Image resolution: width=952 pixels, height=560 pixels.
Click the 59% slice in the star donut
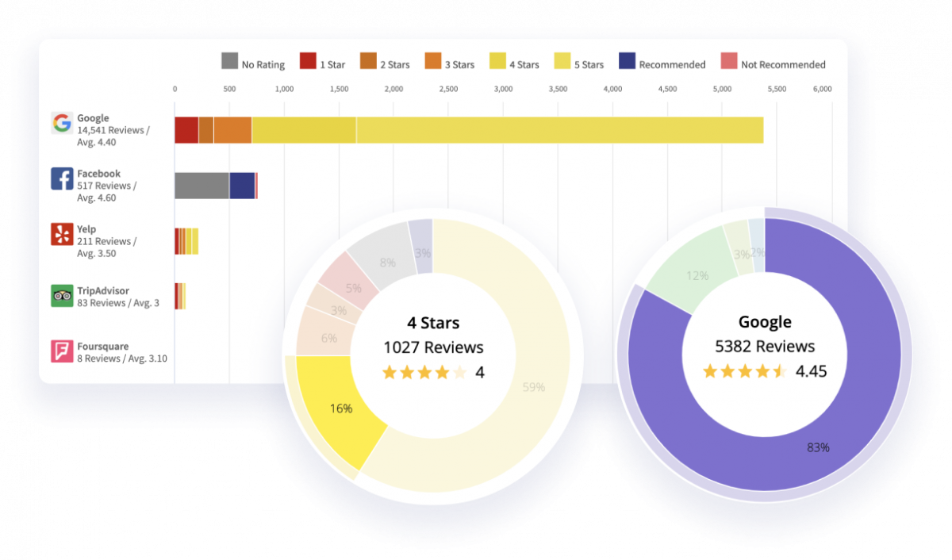[533, 387]
